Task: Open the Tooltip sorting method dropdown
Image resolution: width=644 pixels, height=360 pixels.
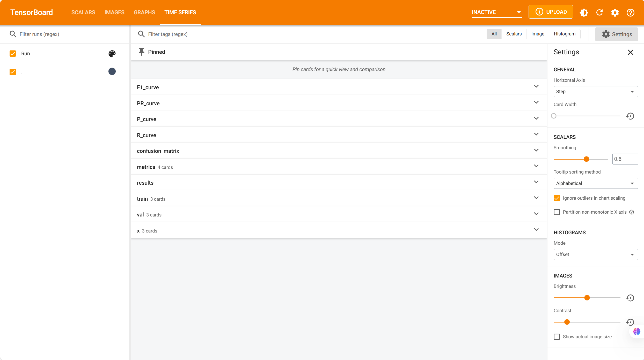Action: [596, 183]
